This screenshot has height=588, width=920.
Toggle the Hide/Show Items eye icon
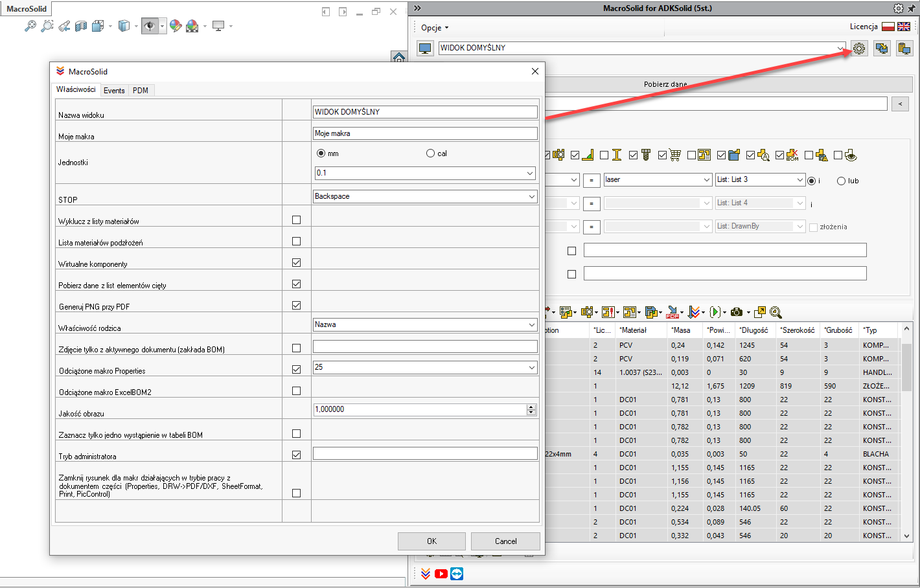(150, 27)
